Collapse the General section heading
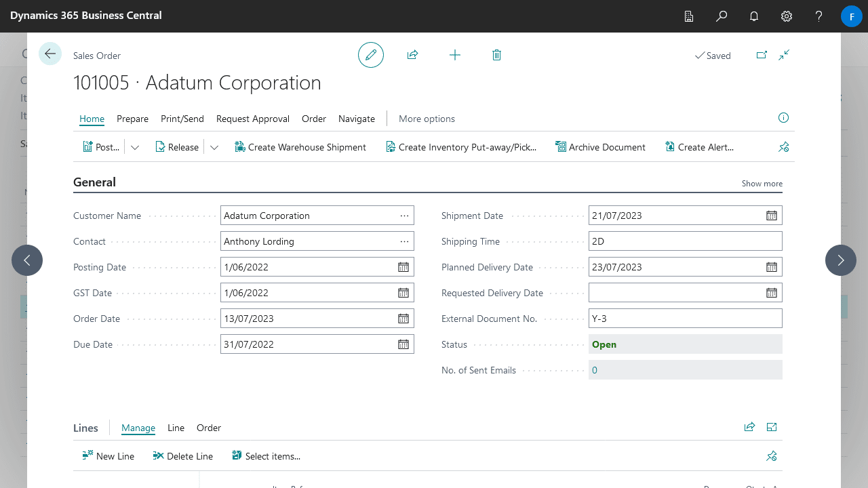 coord(94,182)
